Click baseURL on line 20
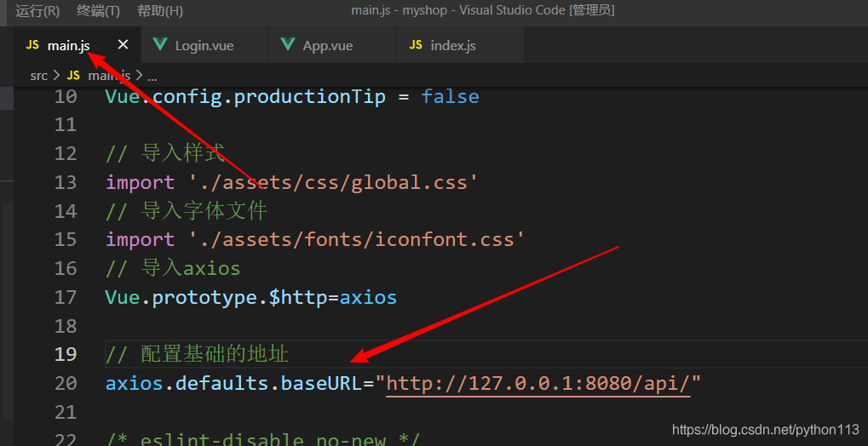Screen dimensions: 868x446 coord(322,383)
